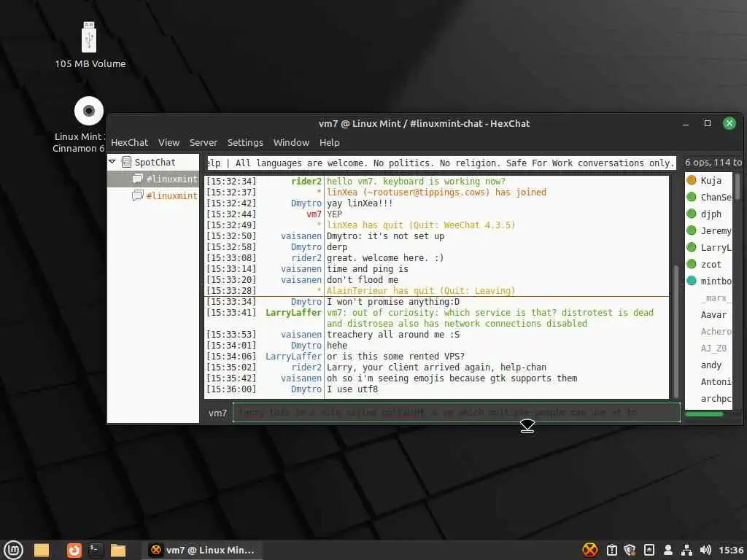Click the HexChat taskbar window button
The image size is (747, 560).
(x=202, y=550)
